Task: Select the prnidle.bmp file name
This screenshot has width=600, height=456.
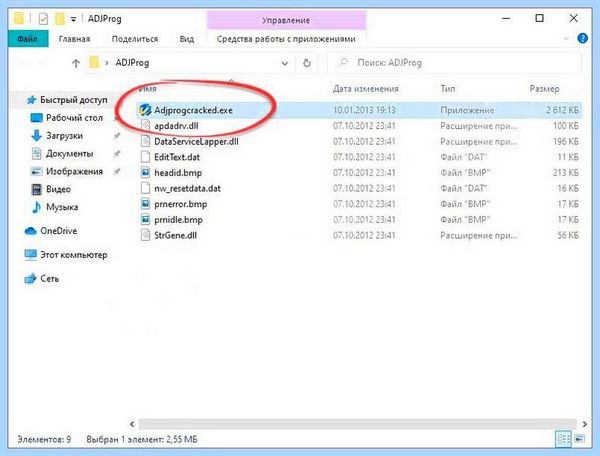Action: (178, 220)
